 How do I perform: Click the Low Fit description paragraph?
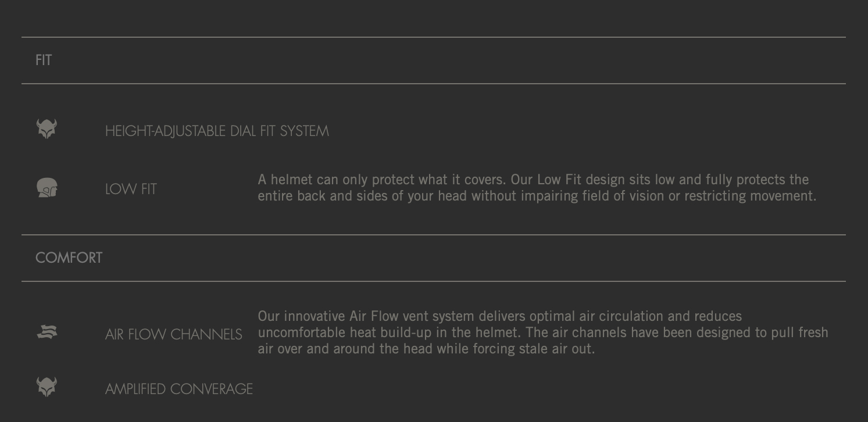click(537, 188)
